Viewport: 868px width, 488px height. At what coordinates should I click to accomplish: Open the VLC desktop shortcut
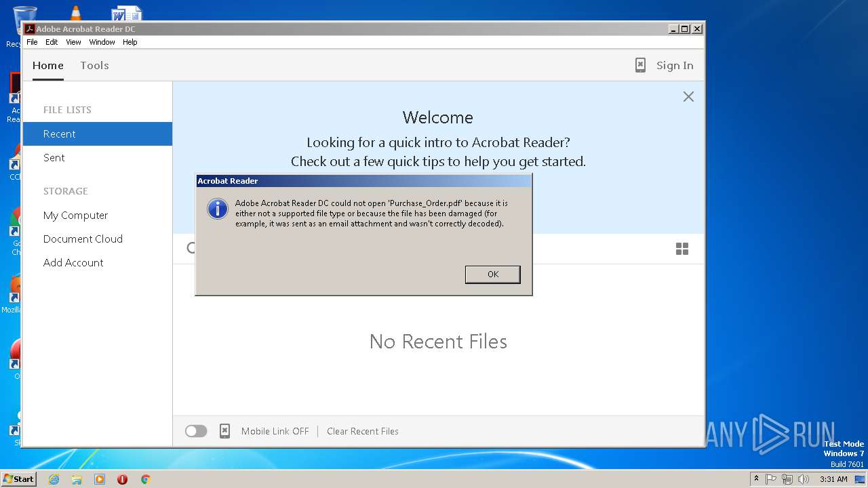click(76, 12)
